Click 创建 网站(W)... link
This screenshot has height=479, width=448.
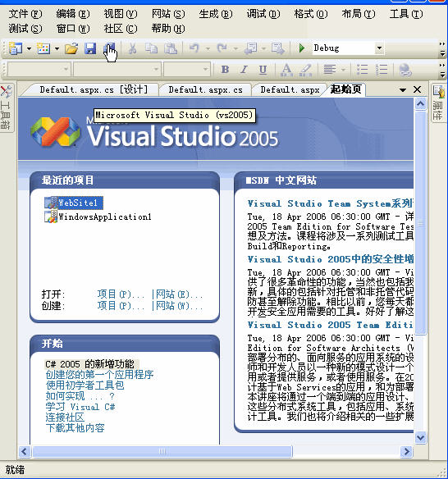click(x=180, y=305)
